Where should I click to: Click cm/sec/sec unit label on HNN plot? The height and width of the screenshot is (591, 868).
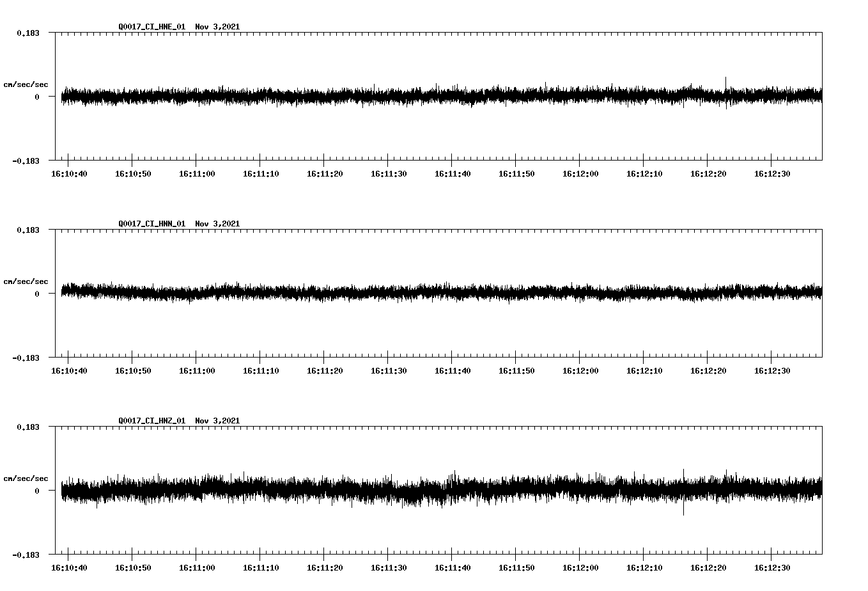point(26,282)
